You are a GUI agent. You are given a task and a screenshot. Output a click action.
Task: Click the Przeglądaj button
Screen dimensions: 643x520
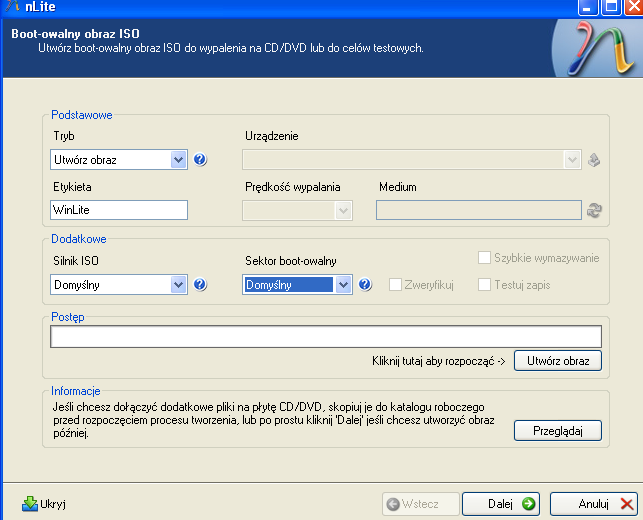[558, 431]
